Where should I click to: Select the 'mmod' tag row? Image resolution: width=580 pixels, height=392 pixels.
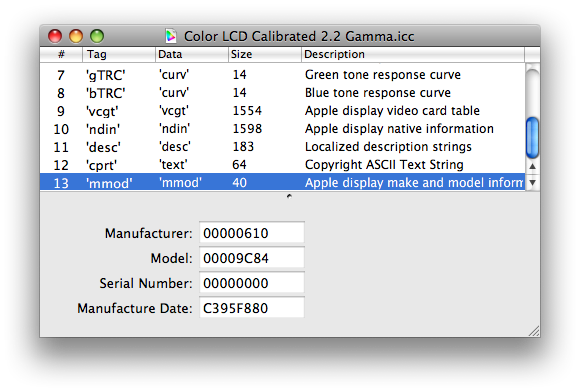point(283,182)
